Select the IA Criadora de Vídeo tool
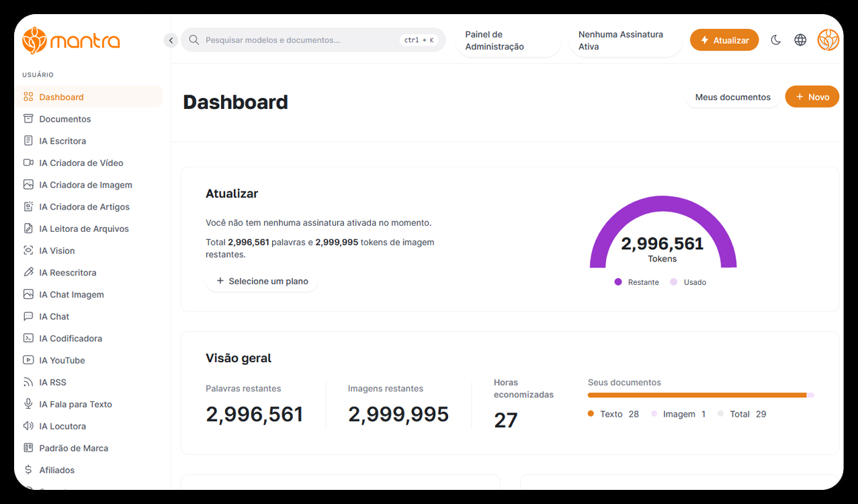 click(x=81, y=163)
